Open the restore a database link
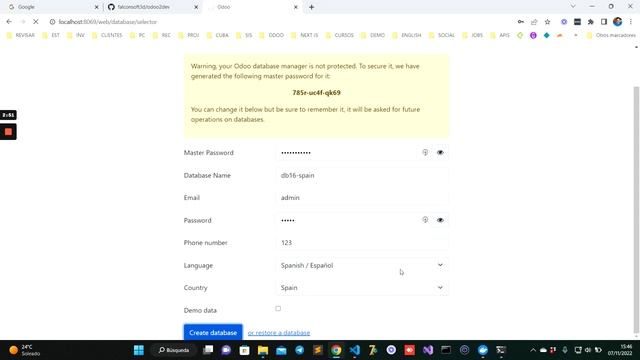The image size is (640, 360). pos(279,333)
